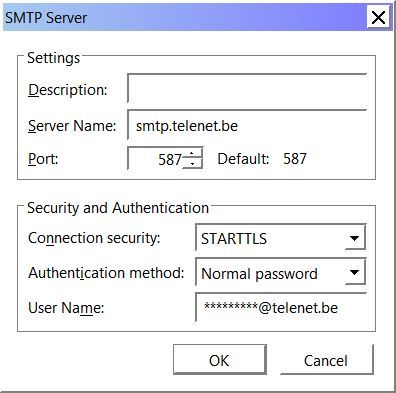Click the SMTP Server title bar text
396x393 pixels.
pyautogui.click(x=46, y=17)
